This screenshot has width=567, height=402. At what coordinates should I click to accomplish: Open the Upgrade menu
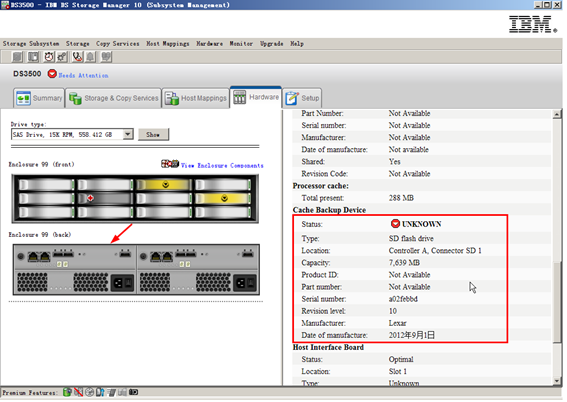(x=272, y=44)
